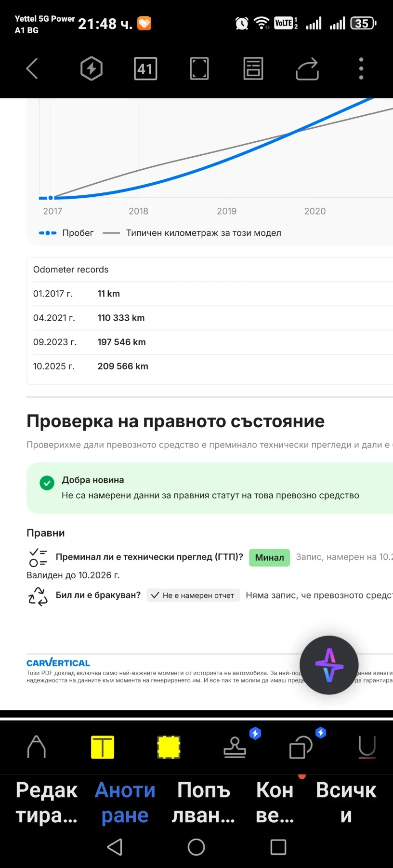This screenshot has height=868, width=393.
Task: Tap the back arrow in top toolbar
Action: tap(32, 68)
